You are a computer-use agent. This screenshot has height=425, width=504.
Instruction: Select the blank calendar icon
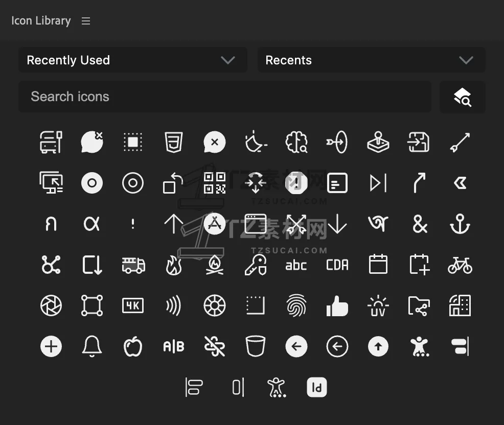click(x=378, y=264)
